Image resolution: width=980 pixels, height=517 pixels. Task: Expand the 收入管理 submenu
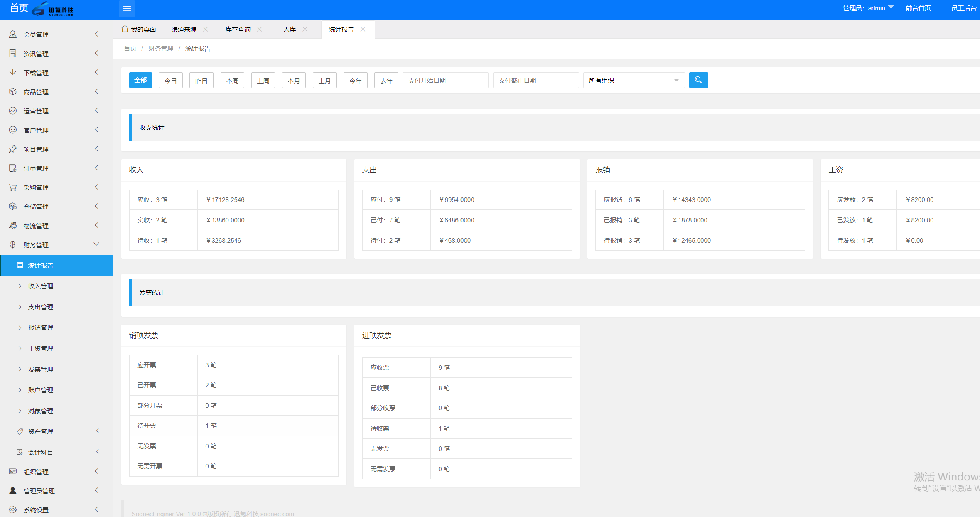(x=41, y=286)
